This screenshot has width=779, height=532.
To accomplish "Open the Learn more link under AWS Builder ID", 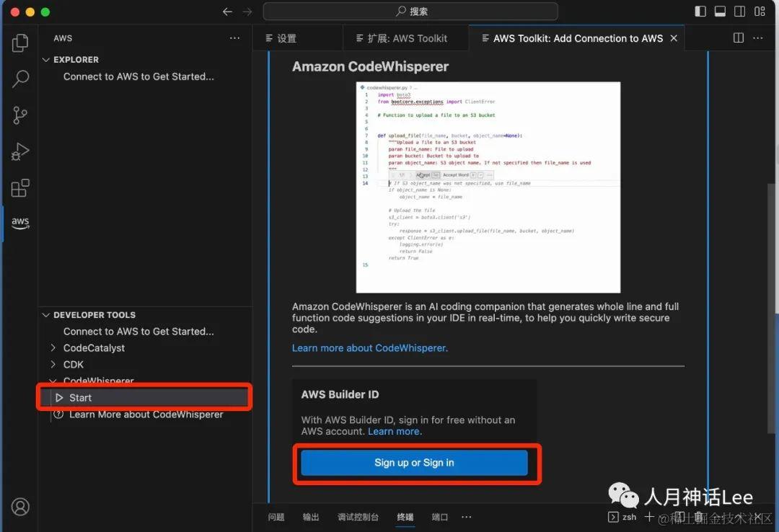I will click(395, 431).
